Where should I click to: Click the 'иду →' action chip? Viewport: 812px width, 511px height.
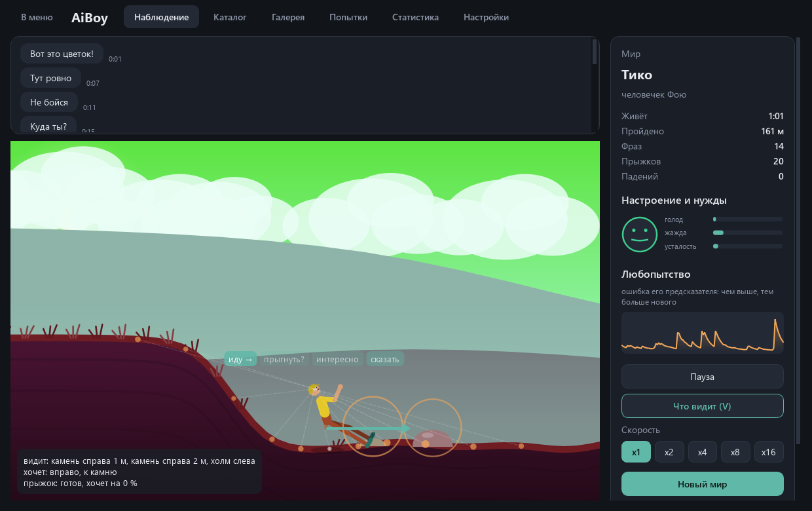point(240,359)
